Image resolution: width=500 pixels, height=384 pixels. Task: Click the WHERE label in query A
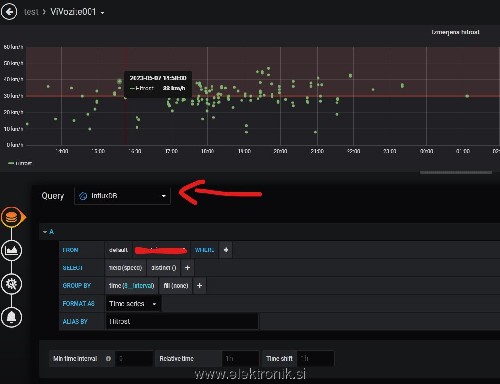(204, 250)
